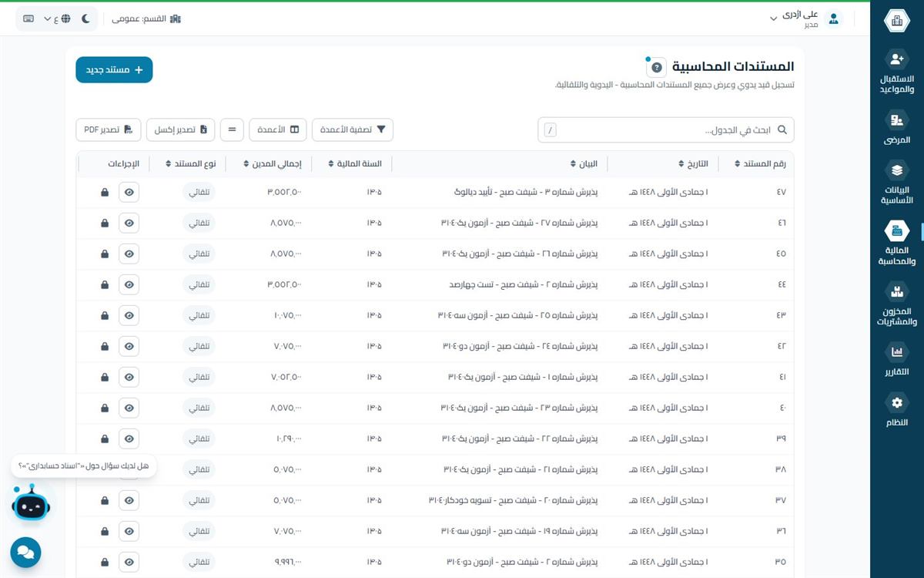Click lock icon on document 42 row
This screenshot has height=578, width=924.
point(105,346)
